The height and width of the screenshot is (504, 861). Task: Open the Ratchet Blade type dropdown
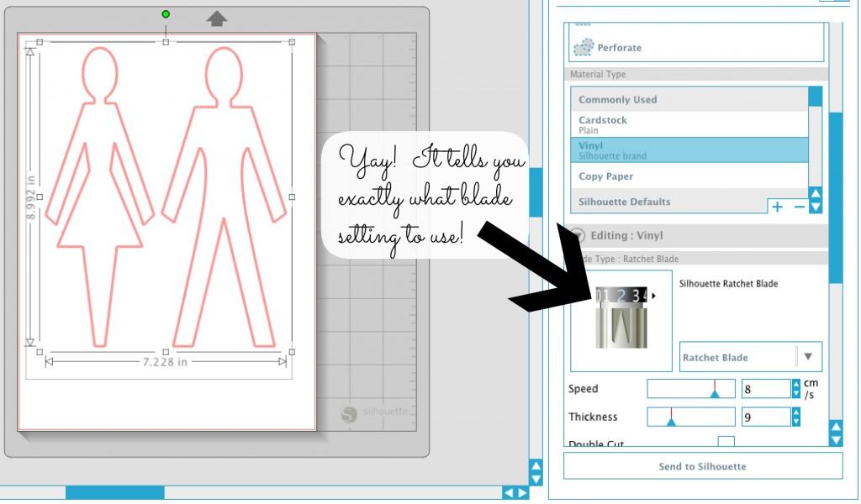tap(751, 356)
